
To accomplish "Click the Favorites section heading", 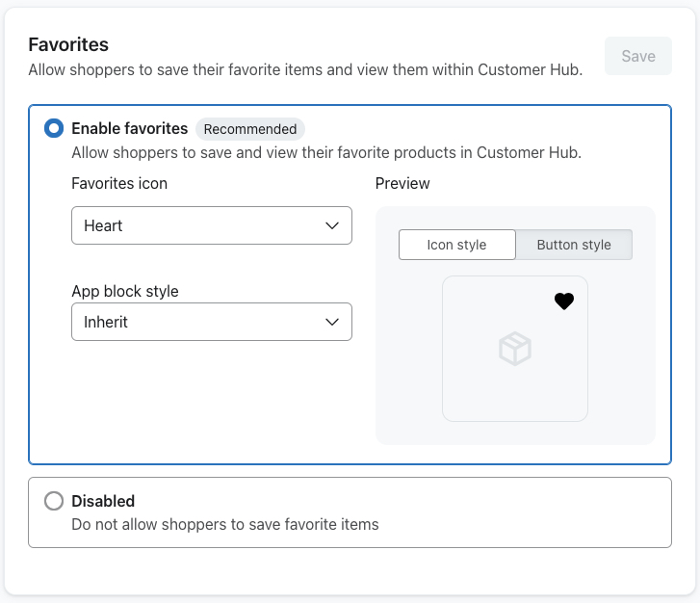I will 68,44.
